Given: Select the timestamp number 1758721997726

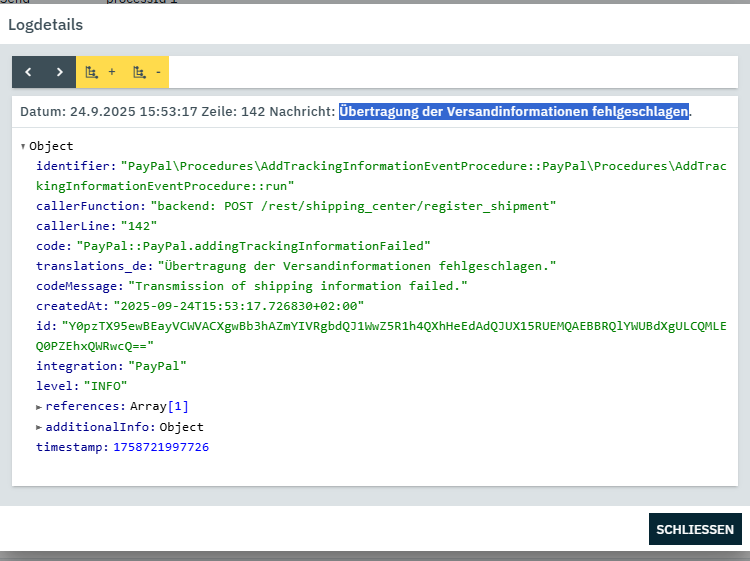Looking at the screenshot, I should click(x=161, y=447).
